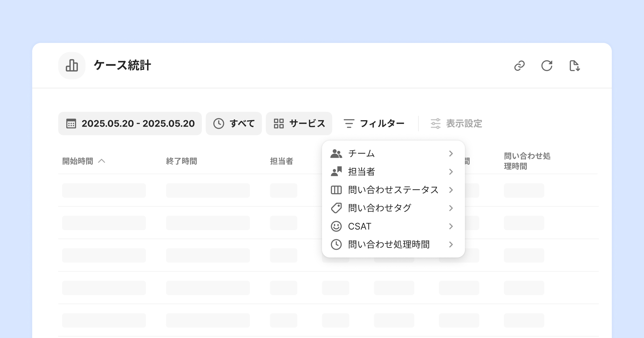Expand 問い合わせ処理時間 submenu chevron
Viewport: 644px width, 338px height.
451,244
